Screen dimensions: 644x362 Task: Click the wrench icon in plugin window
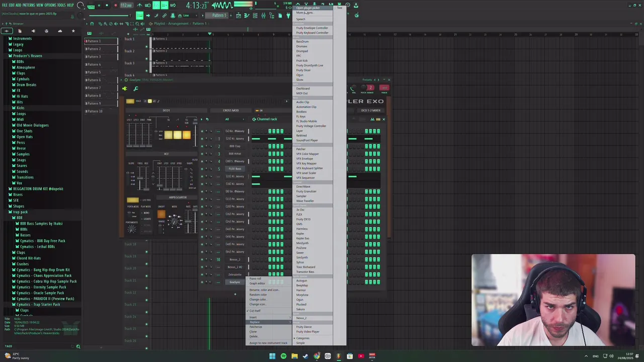click(136, 88)
